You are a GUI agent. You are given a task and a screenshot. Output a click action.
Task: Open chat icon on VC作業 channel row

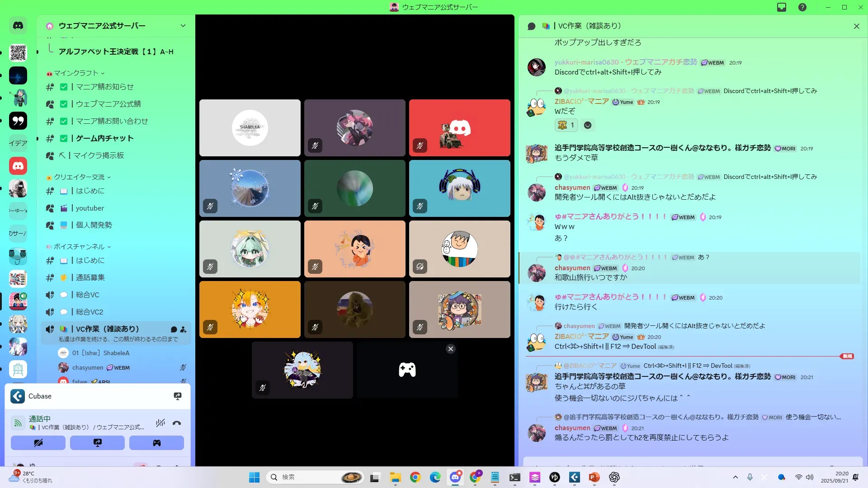coord(174,329)
